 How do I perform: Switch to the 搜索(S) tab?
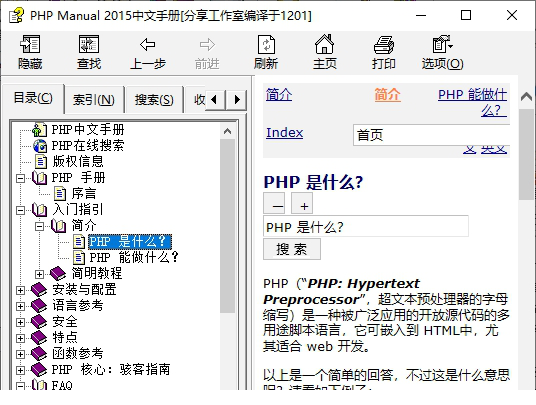pos(154,100)
